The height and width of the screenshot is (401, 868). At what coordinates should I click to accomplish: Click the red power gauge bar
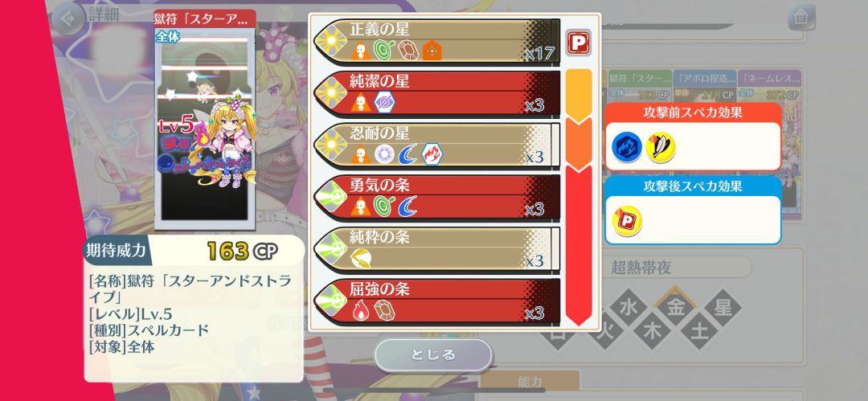coord(579,244)
